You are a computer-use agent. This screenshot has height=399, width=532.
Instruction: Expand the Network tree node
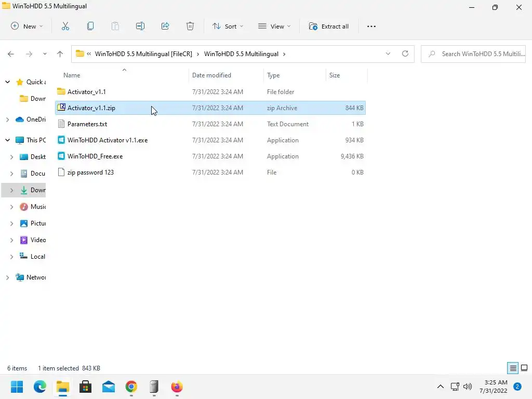click(x=7, y=277)
